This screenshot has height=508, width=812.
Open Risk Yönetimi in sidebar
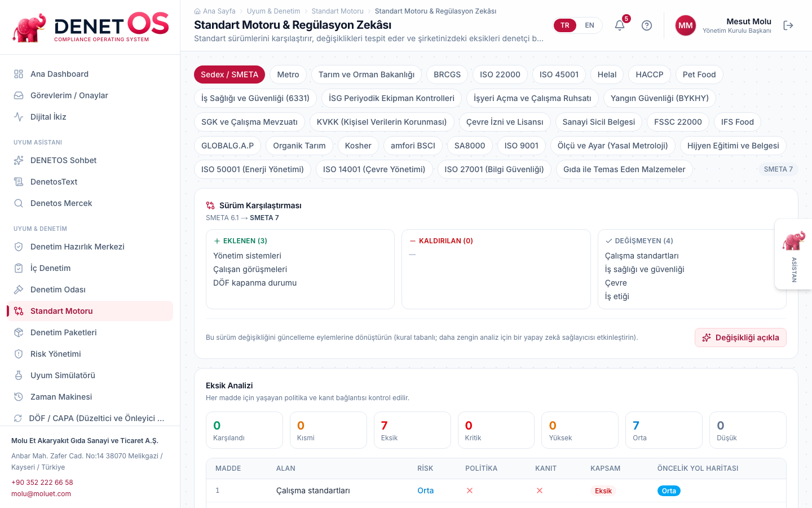click(x=90, y=354)
